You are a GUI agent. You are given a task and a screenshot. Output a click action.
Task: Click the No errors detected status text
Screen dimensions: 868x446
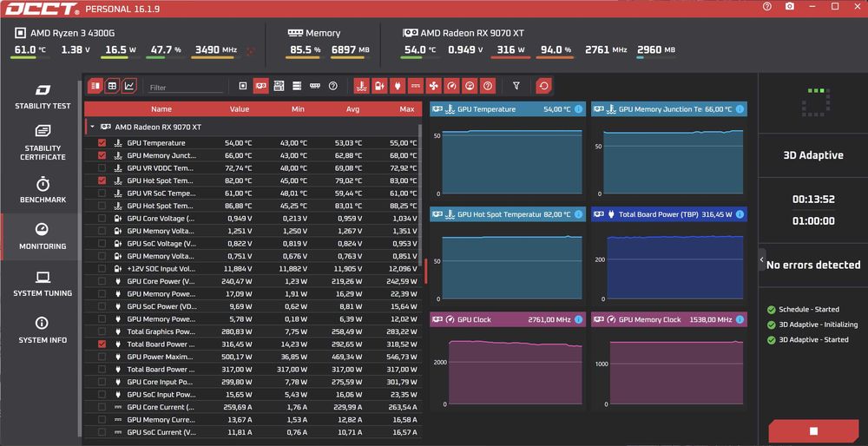(x=813, y=265)
